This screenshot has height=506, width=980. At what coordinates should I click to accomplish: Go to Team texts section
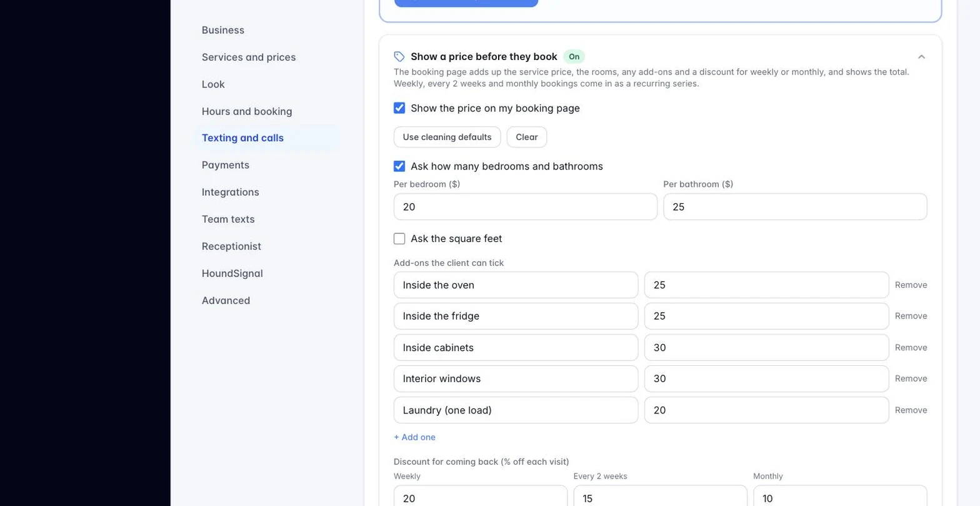pyautogui.click(x=228, y=219)
